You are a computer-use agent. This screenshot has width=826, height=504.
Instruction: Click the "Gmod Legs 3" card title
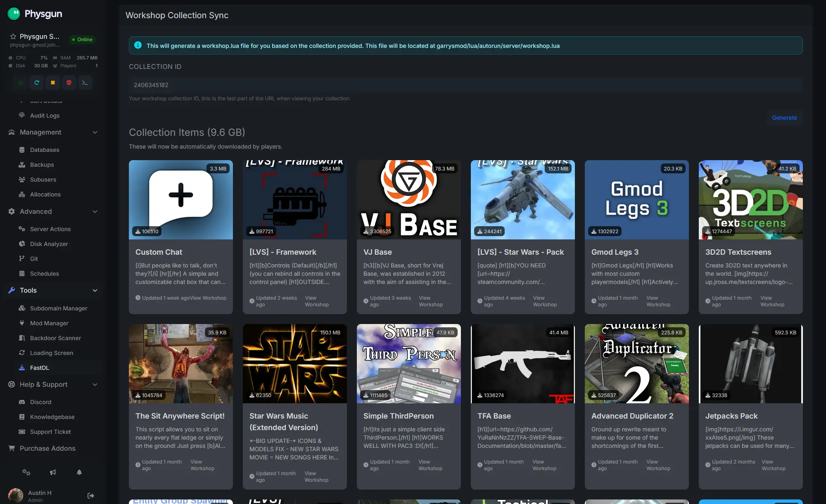point(615,252)
